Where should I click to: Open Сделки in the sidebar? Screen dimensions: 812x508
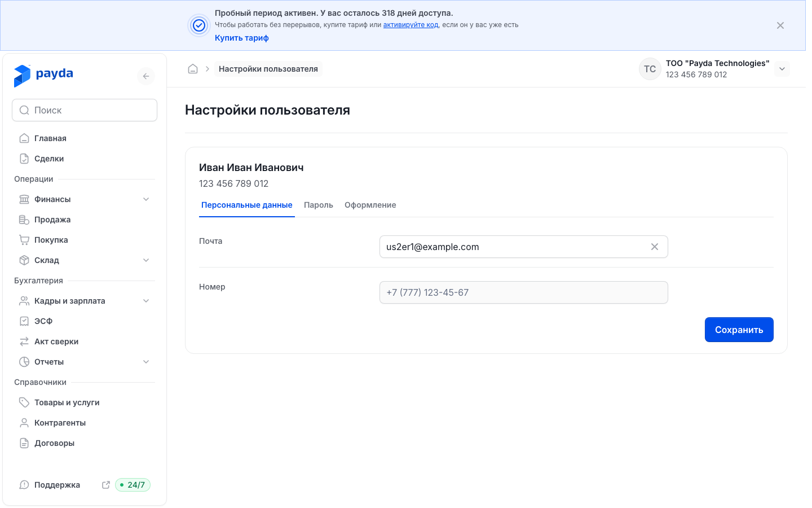click(85, 159)
